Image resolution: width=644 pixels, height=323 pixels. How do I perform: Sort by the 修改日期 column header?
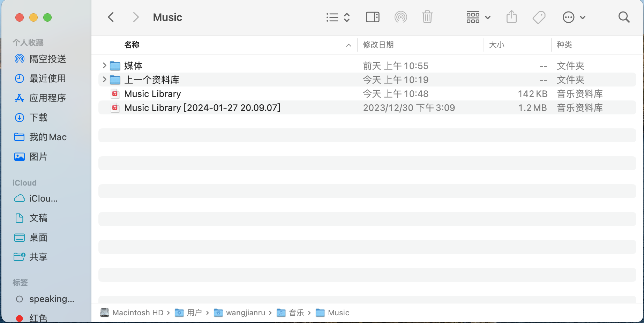point(378,45)
